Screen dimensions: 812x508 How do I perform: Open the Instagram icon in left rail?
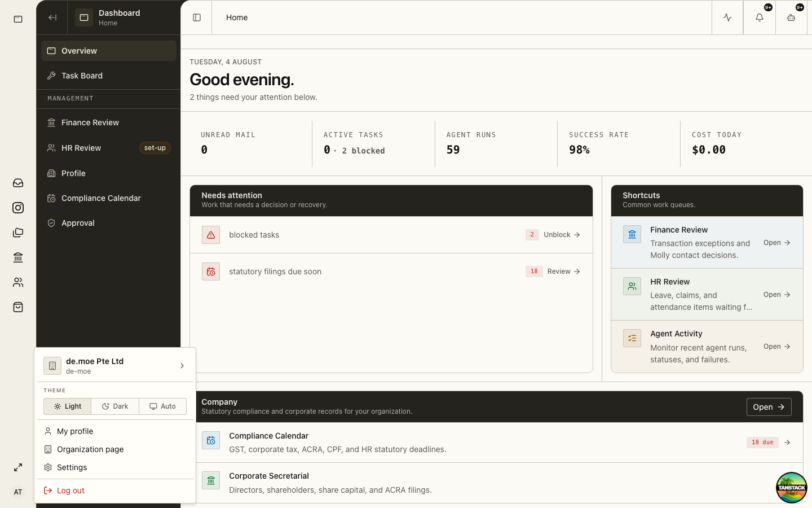(18, 208)
